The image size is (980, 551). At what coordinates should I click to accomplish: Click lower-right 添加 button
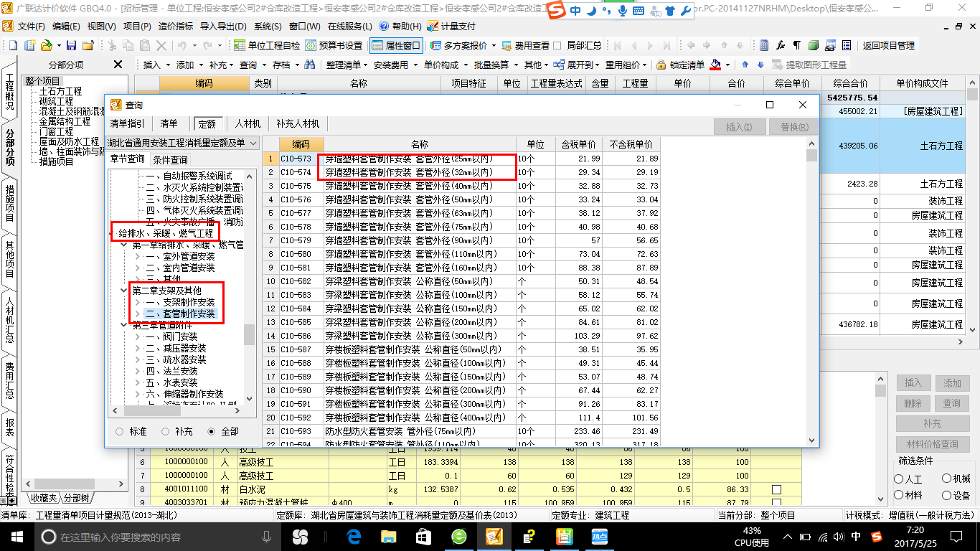tap(952, 383)
